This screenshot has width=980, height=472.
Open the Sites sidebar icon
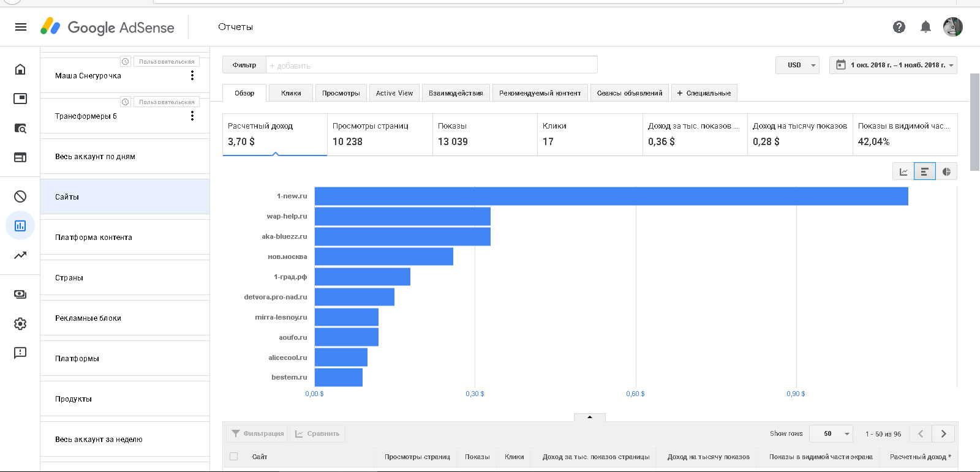point(20,157)
